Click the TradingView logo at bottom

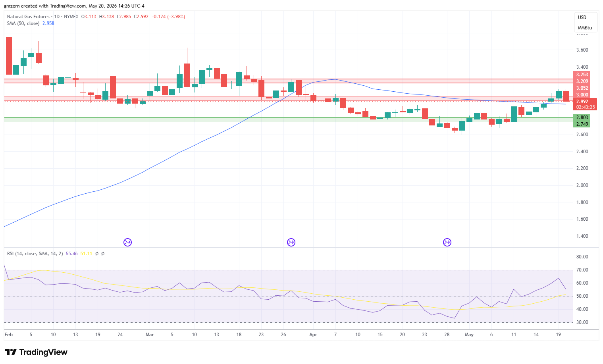(36, 352)
